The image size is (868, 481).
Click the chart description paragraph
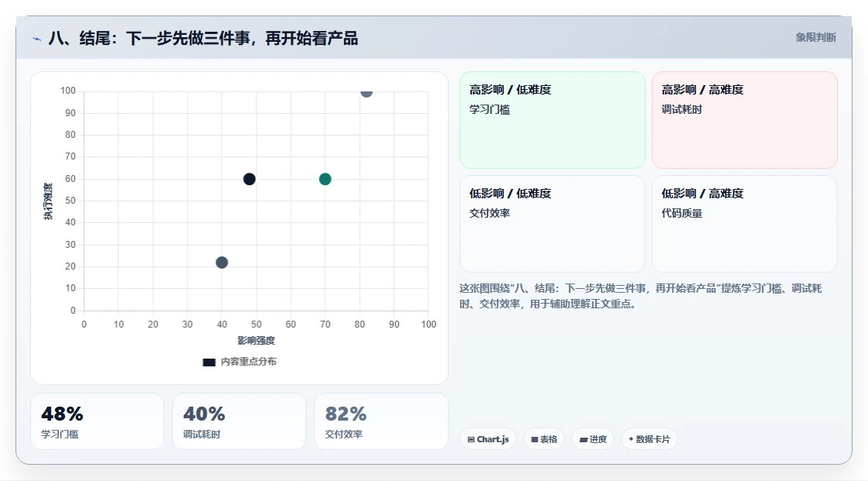pos(640,296)
